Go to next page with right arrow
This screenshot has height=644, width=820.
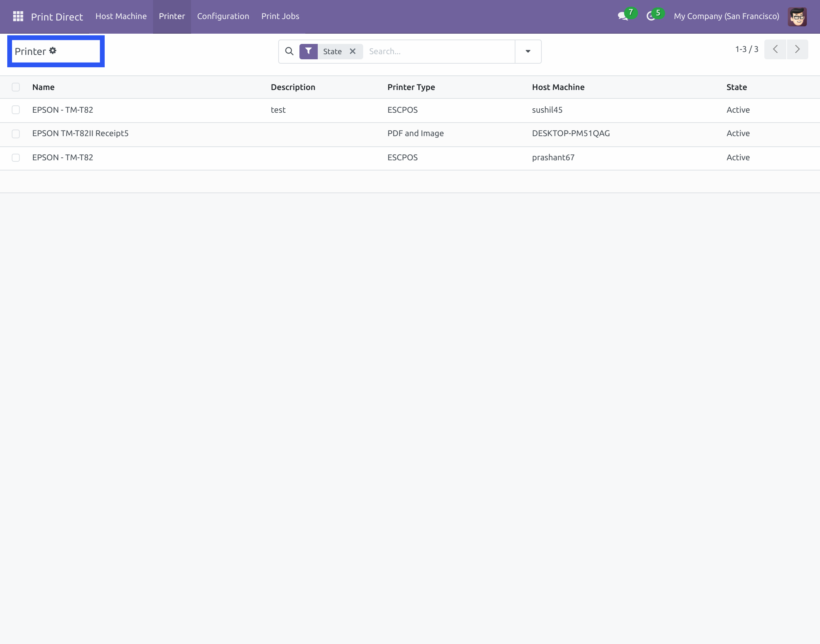797,49
